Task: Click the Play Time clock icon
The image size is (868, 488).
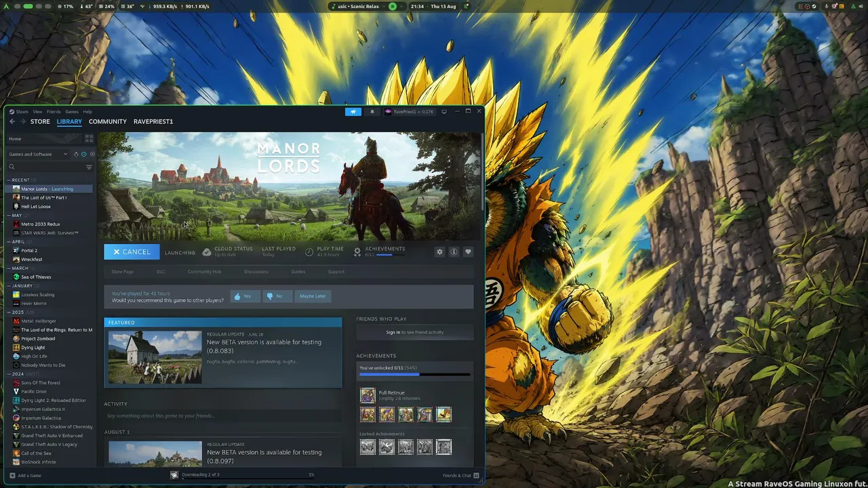Action: (309, 251)
